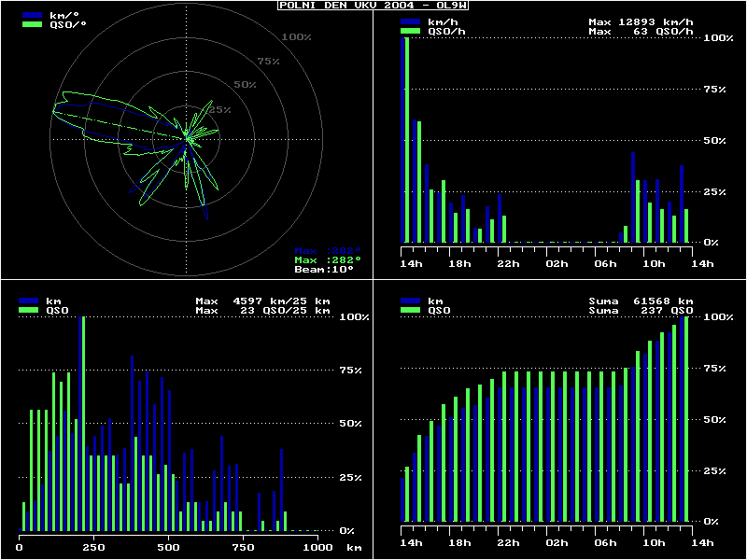Click the "QSO/°" legend label
Image resolution: width=747 pixels, height=560 pixels.
pos(68,25)
